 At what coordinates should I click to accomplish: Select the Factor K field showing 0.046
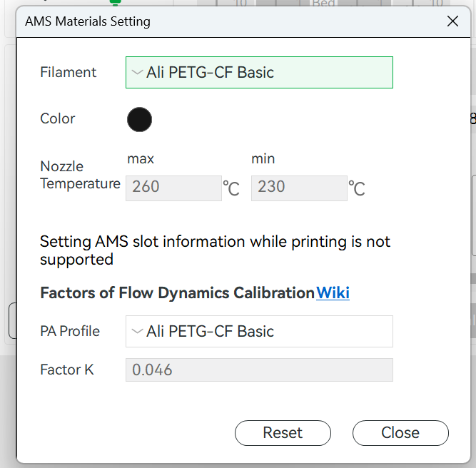(x=259, y=370)
